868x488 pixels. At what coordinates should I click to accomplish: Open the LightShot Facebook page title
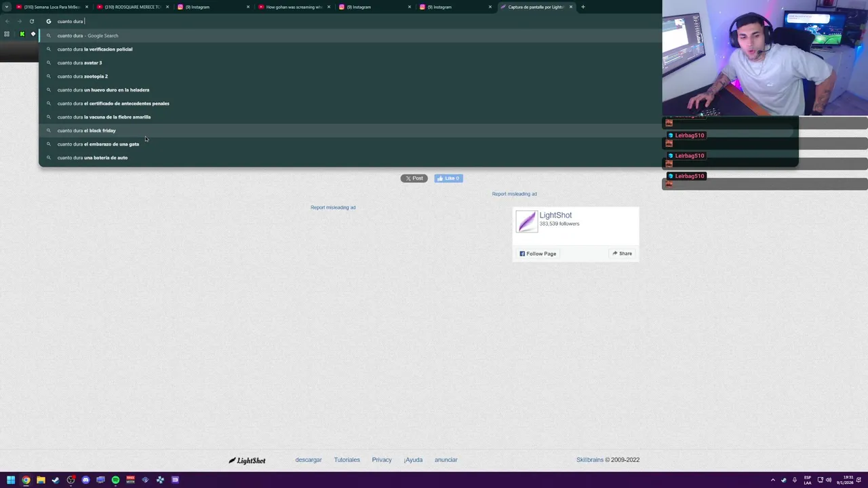tap(555, 215)
